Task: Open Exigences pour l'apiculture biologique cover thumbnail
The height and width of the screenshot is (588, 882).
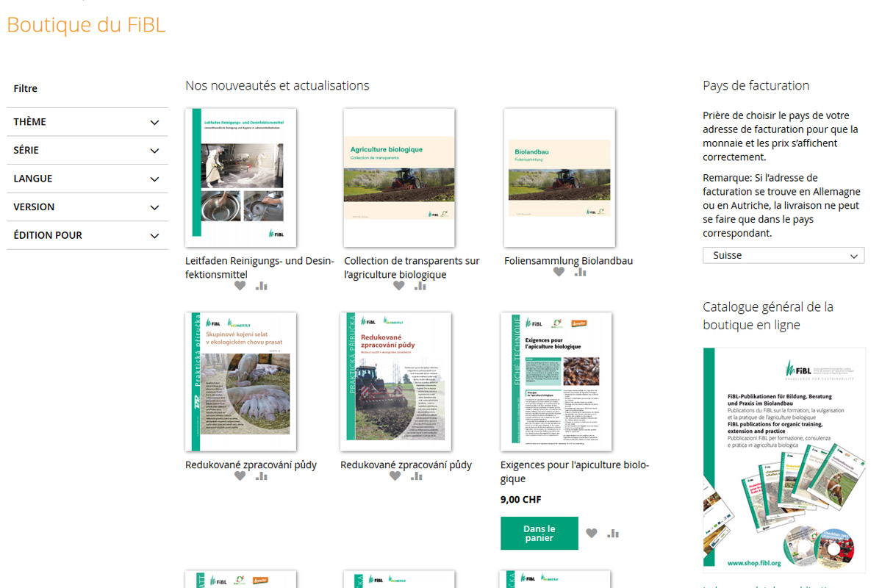Action: (556, 382)
